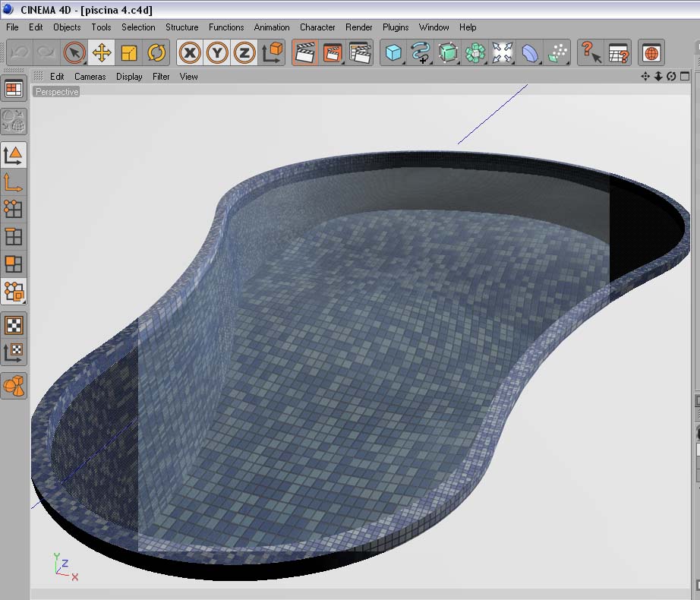The width and height of the screenshot is (700, 600).
Task: Click the Undo arrow icon
Action: [x=20, y=53]
